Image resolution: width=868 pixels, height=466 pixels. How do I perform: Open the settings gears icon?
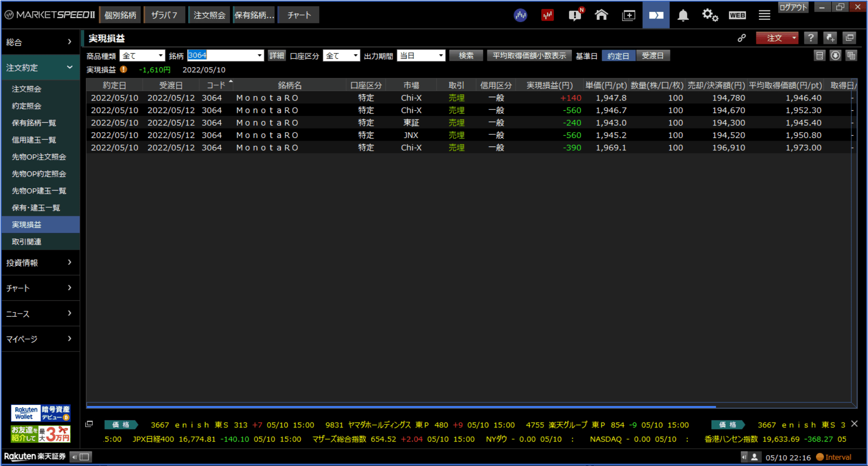pos(710,15)
